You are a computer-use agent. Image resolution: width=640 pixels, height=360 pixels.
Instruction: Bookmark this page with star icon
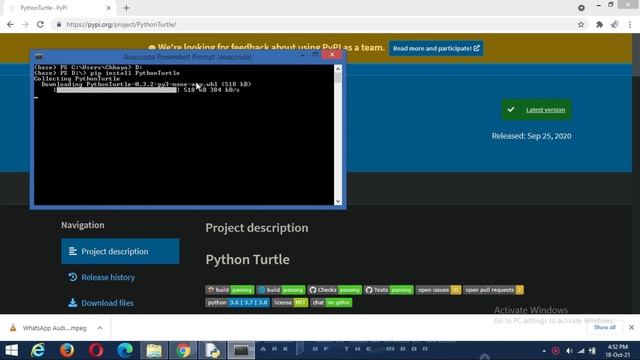coord(581,24)
